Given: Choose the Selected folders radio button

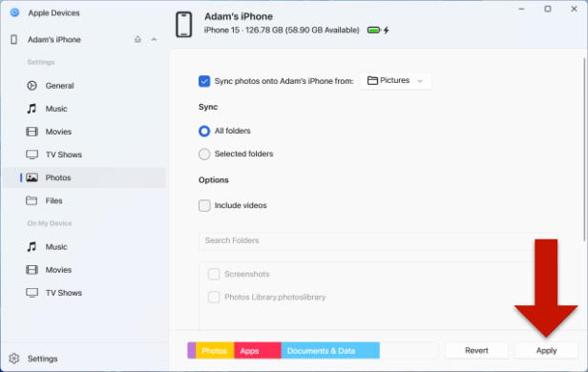Looking at the screenshot, I should click(204, 154).
